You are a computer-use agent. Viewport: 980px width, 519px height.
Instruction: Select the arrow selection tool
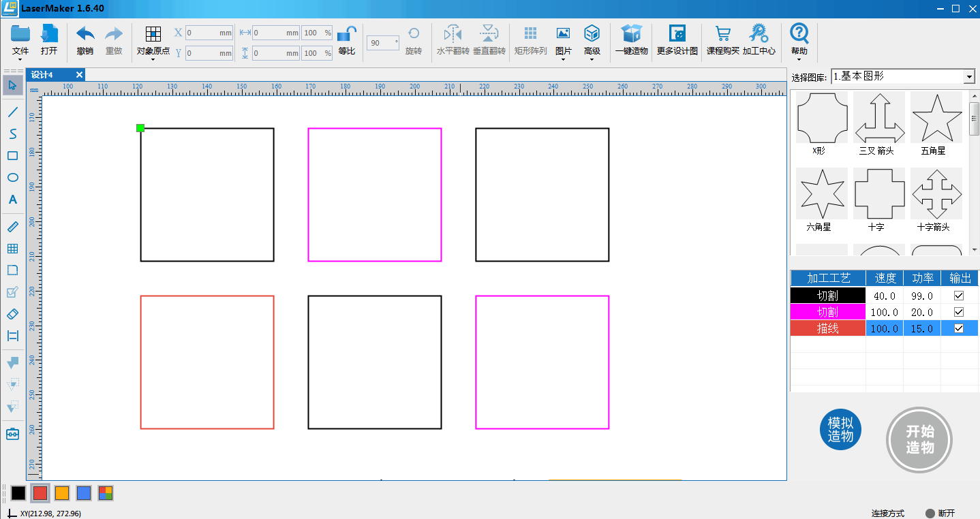tap(12, 85)
